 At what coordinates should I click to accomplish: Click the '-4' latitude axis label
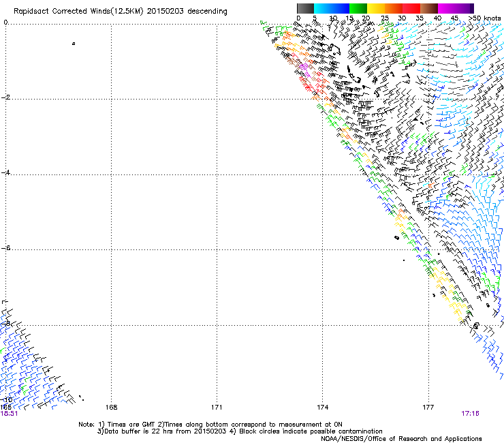click(5, 172)
